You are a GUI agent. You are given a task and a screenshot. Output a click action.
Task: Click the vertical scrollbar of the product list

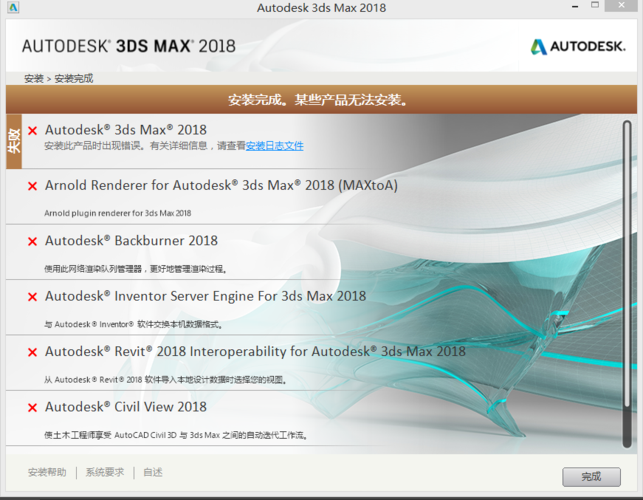(627, 284)
